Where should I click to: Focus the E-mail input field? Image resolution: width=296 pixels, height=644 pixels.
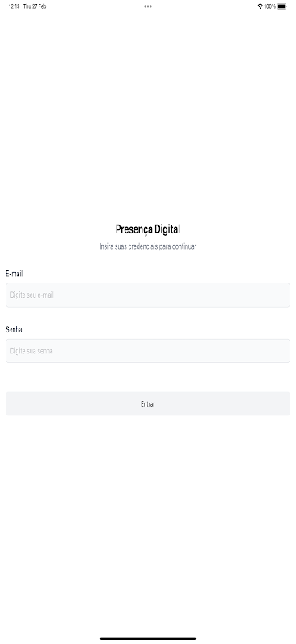148,295
